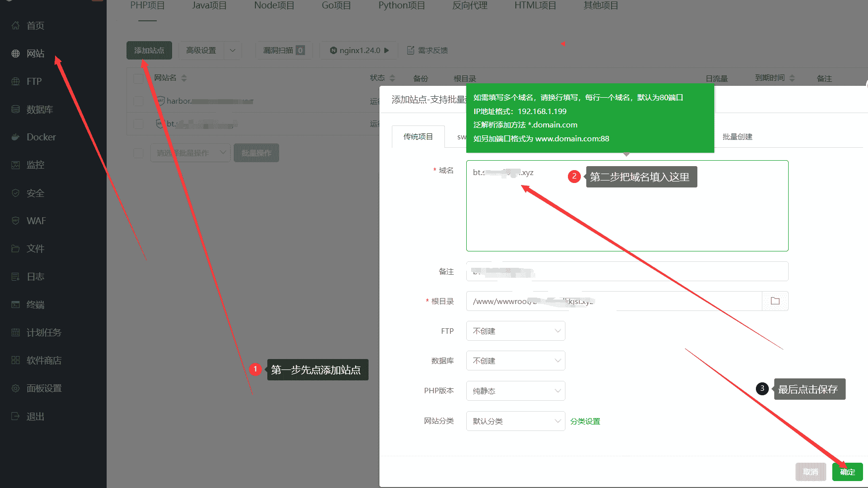Open the WAF firewall page
The width and height of the screenshot is (868, 488).
tap(36, 220)
